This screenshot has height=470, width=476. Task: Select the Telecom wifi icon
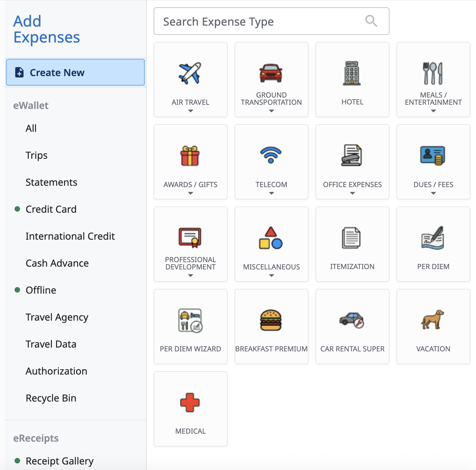tap(271, 155)
